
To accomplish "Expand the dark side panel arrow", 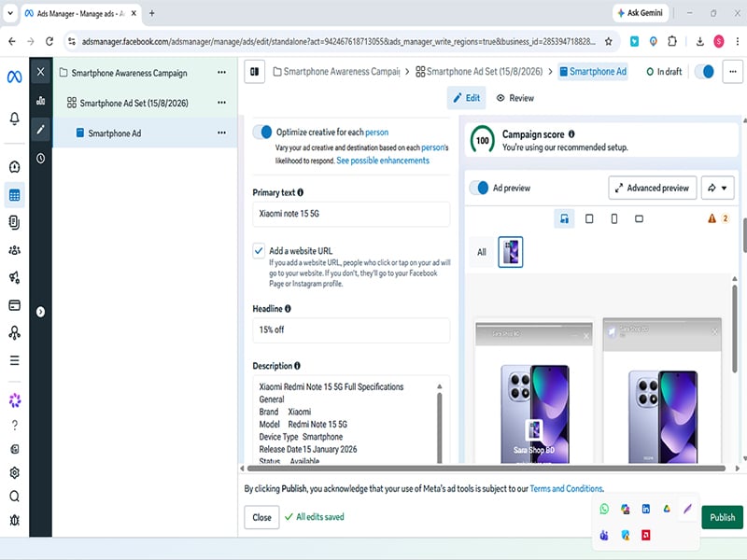I will point(40,312).
